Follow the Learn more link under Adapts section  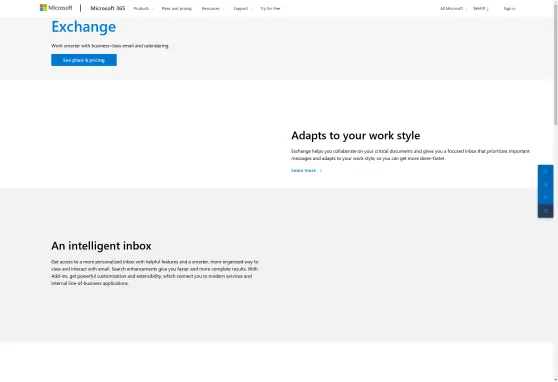pyautogui.click(x=306, y=171)
